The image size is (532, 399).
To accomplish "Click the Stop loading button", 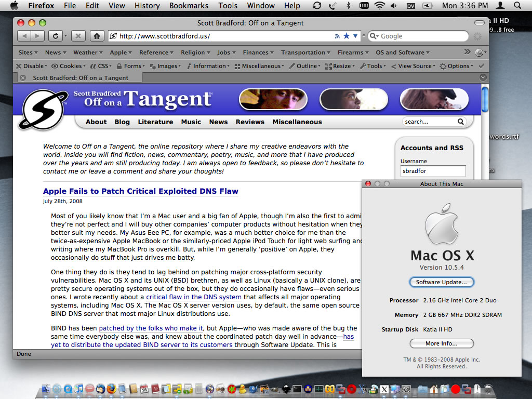I will point(78,36).
